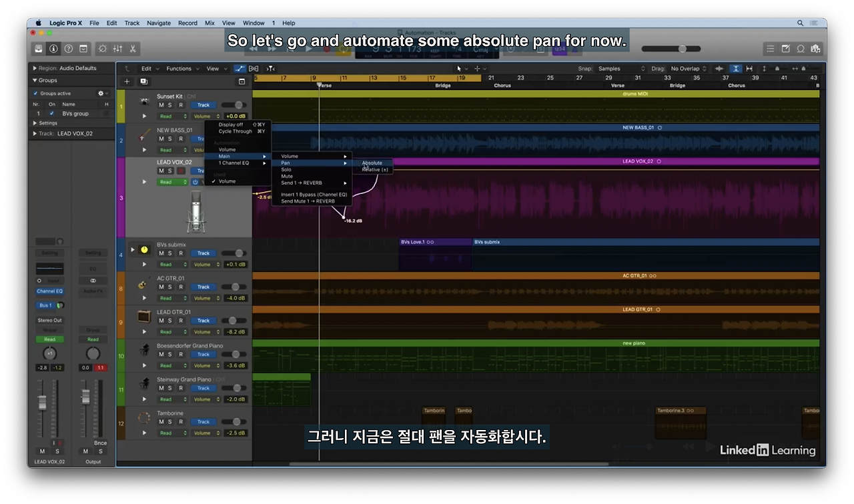
Task: Add a new track with plus button
Action: (x=127, y=81)
